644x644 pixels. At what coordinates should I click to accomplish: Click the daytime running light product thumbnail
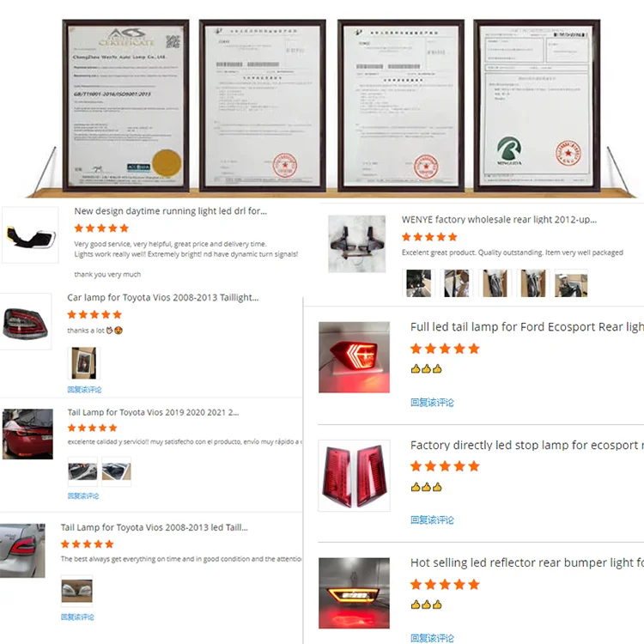[x=30, y=235]
